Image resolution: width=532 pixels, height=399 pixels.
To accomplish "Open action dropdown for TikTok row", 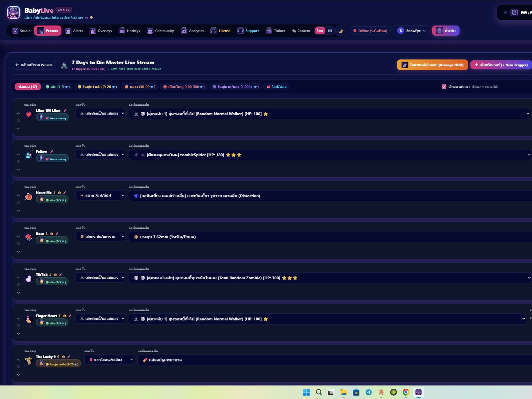I will pyautogui.click(x=100, y=278).
